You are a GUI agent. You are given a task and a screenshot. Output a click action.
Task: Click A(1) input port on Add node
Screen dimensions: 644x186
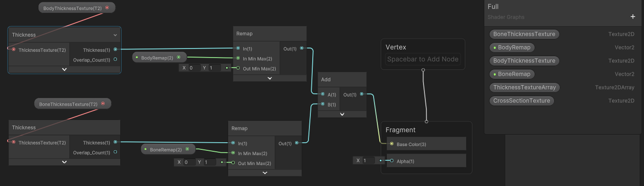(x=323, y=94)
